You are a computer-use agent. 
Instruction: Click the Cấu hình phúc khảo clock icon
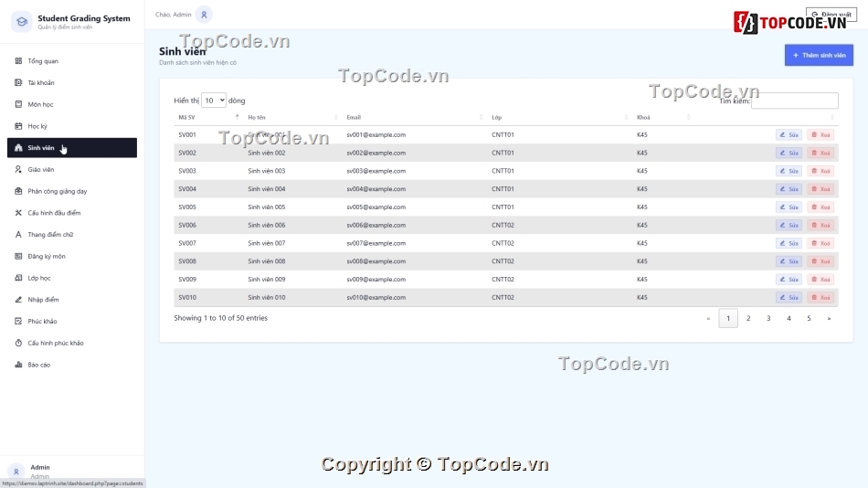tap(18, 344)
